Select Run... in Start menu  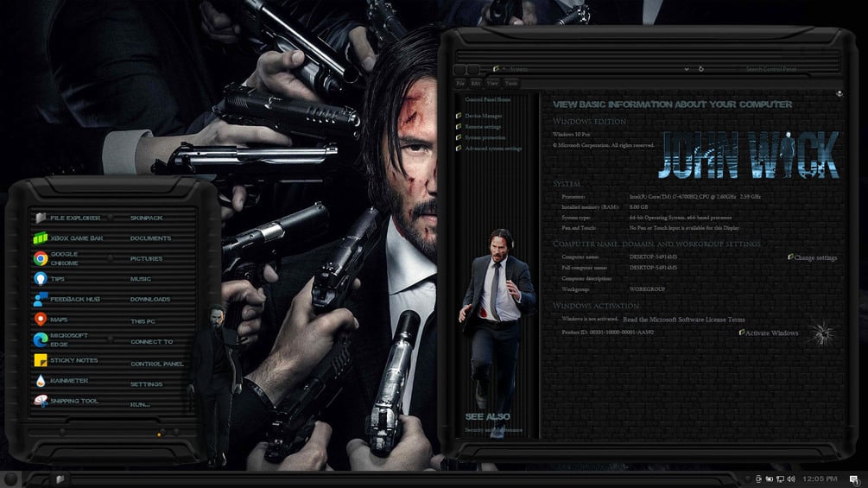coord(140,405)
